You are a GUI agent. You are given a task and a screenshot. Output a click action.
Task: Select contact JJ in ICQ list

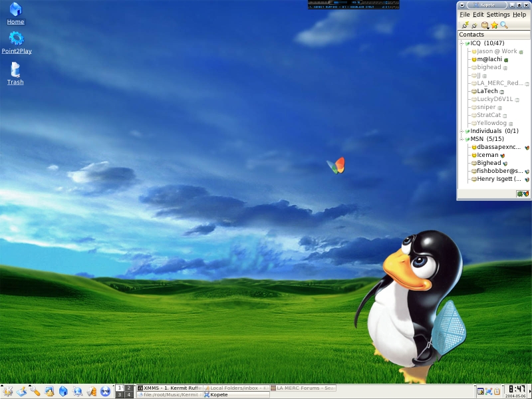point(479,75)
